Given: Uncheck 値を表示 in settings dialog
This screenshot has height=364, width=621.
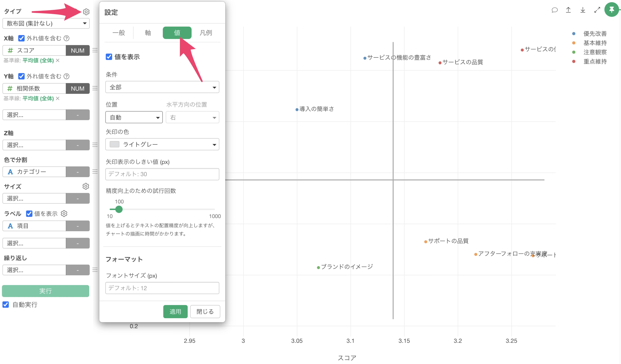Looking at the screenshot, I should [x=109, y=57].
